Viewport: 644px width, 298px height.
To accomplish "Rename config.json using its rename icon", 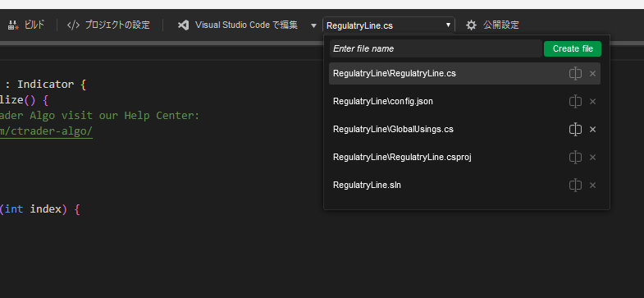I will coord(575,102).
